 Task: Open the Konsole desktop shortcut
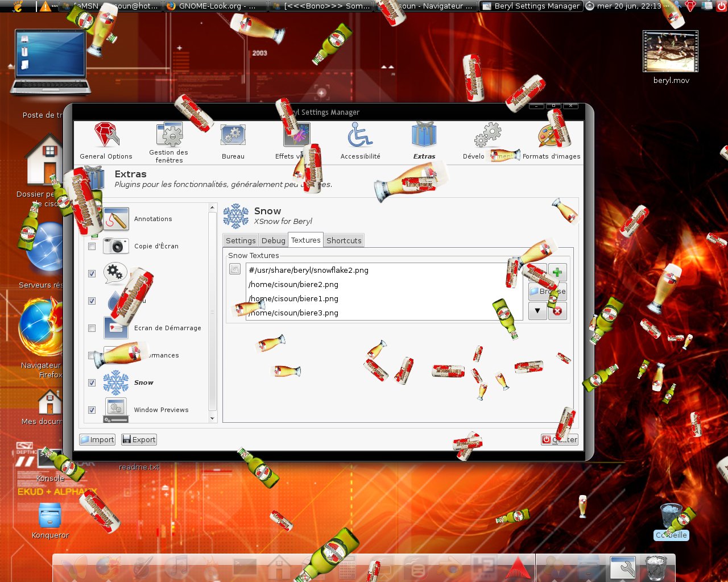50,464
